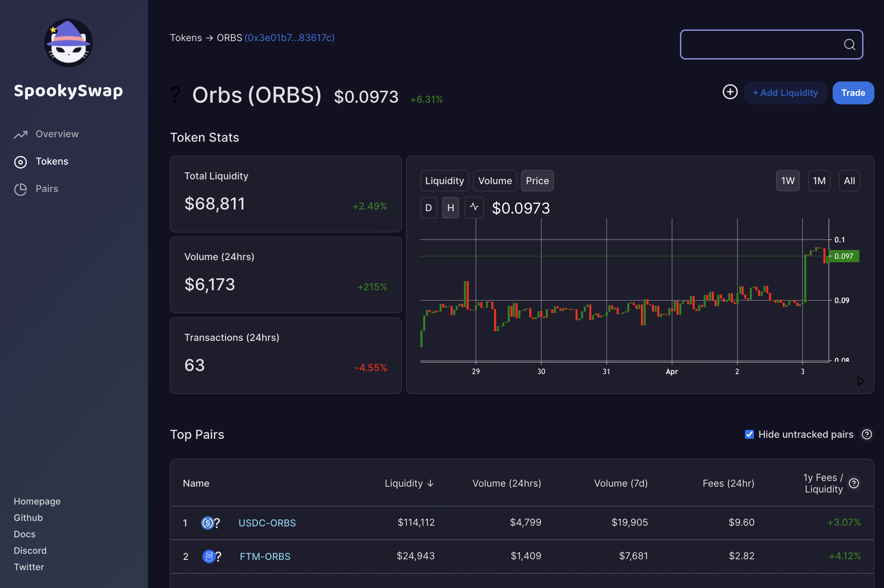884x588 pixels.
Task: Go back via Tokens breadcrumb
Action: [186, 38]
